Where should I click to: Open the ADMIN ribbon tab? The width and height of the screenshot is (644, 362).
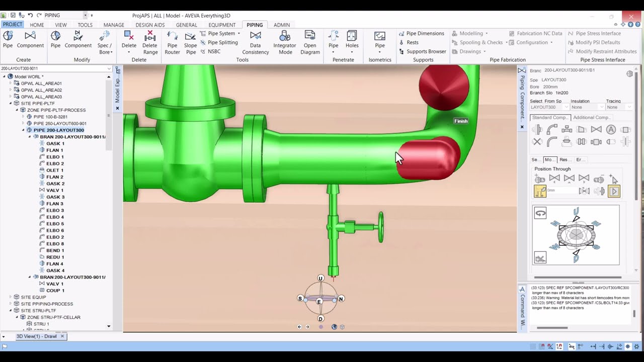pyautogui.click(x=282, y=25)
